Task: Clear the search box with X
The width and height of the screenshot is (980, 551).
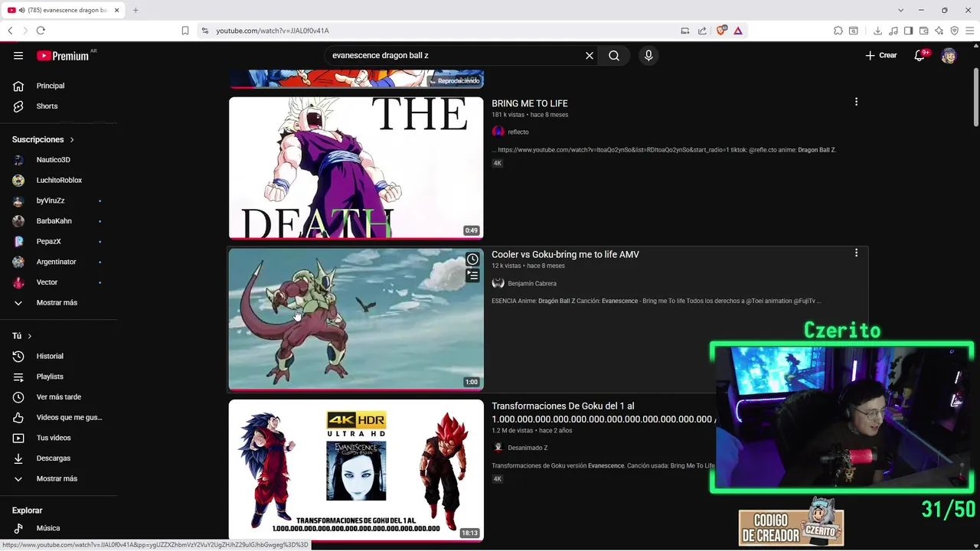Action: tap(590, 55)
